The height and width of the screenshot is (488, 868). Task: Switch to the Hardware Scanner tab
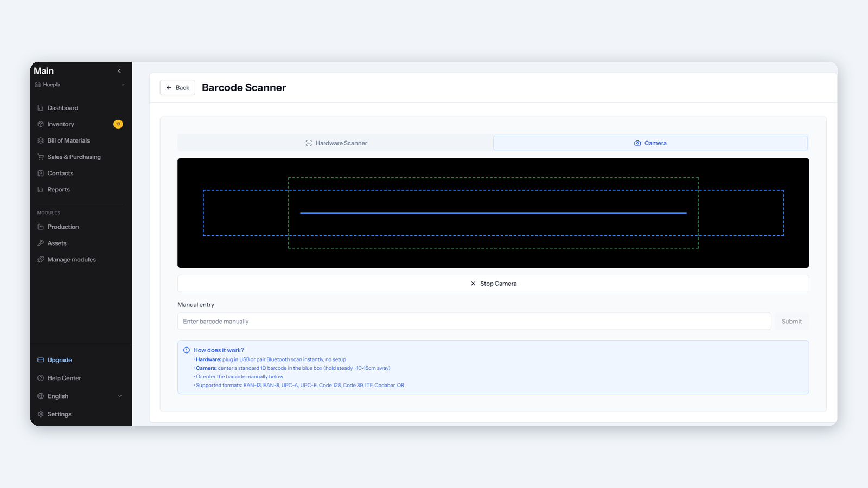pos(336,143)
